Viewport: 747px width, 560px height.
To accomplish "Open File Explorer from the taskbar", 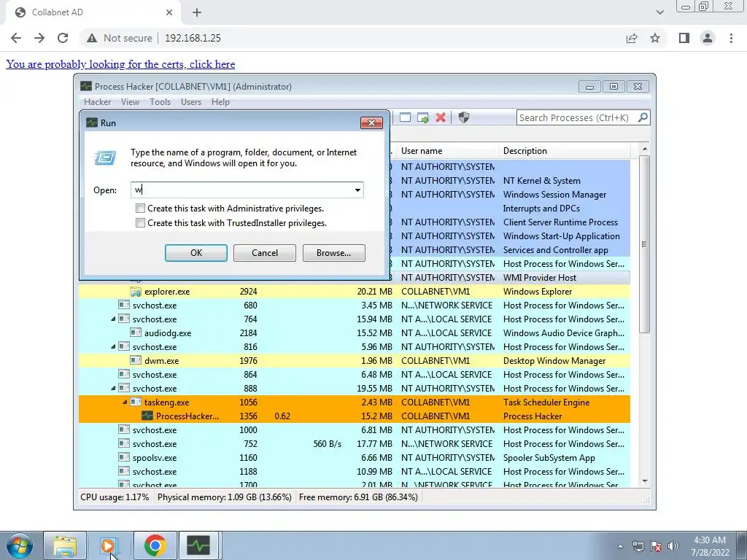I will pyautogui.click(x=65, y=545).
